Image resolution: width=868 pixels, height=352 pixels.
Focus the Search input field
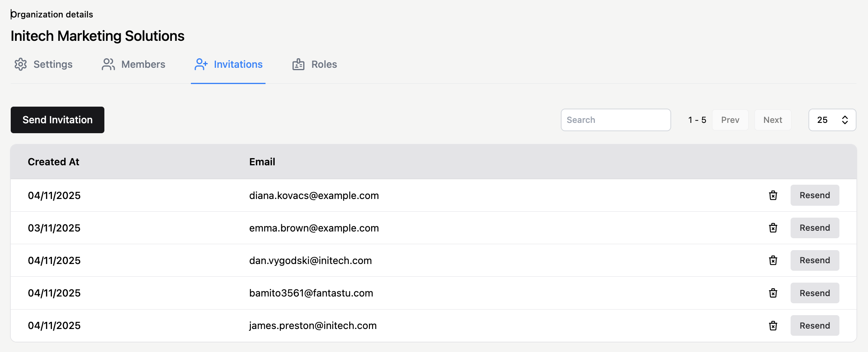coord(616,120)
